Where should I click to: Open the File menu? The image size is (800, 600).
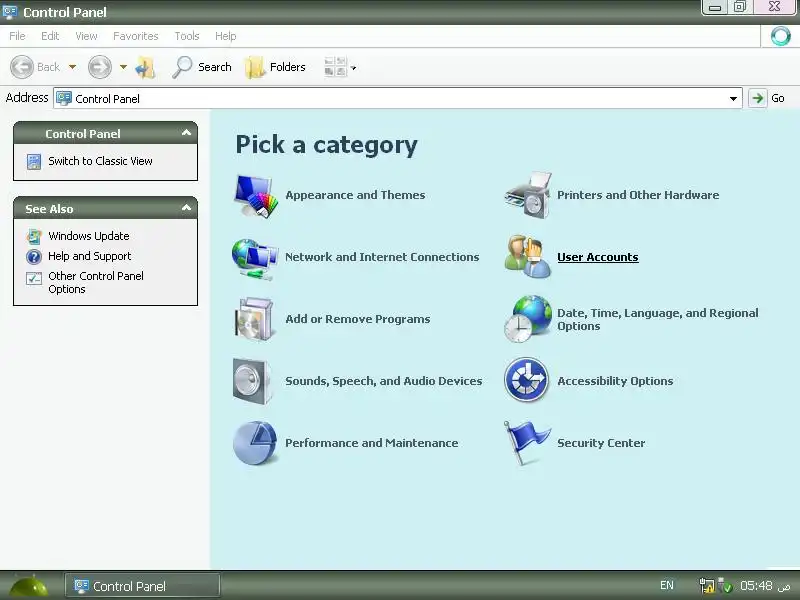pos(17,36)
